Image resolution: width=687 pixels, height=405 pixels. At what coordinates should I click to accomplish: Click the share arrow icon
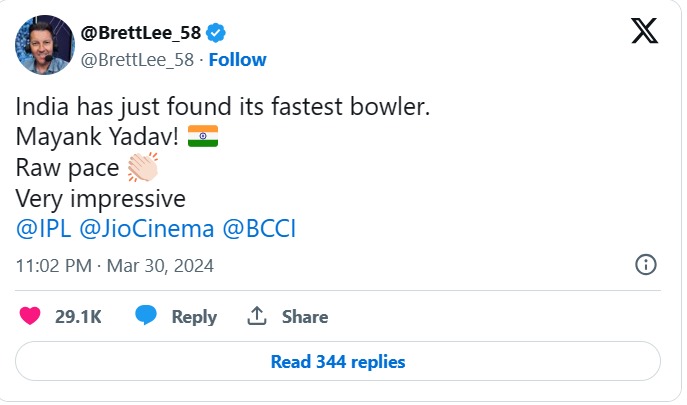pyautogui.click(x=257, y=316)
